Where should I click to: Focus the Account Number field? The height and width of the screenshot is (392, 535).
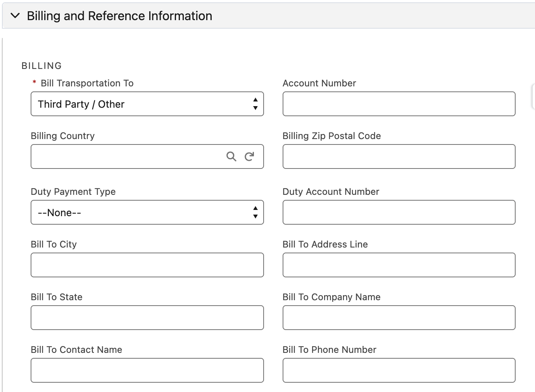pyautogui.click(x=399, y=104)
